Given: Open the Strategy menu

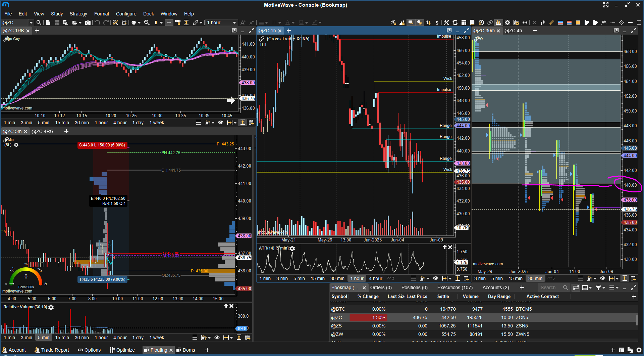Looking at the screenshot, I should pos(78,14).
